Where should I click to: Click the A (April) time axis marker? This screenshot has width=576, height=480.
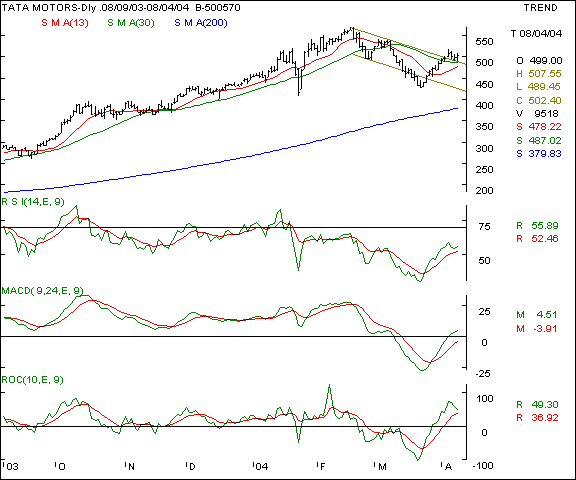click(447, 466)
